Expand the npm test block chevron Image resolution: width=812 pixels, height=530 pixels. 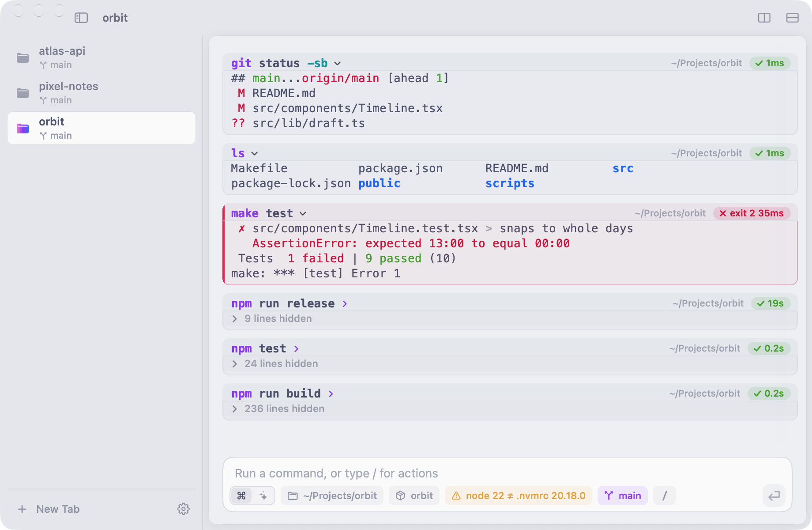tap(296, 349)
